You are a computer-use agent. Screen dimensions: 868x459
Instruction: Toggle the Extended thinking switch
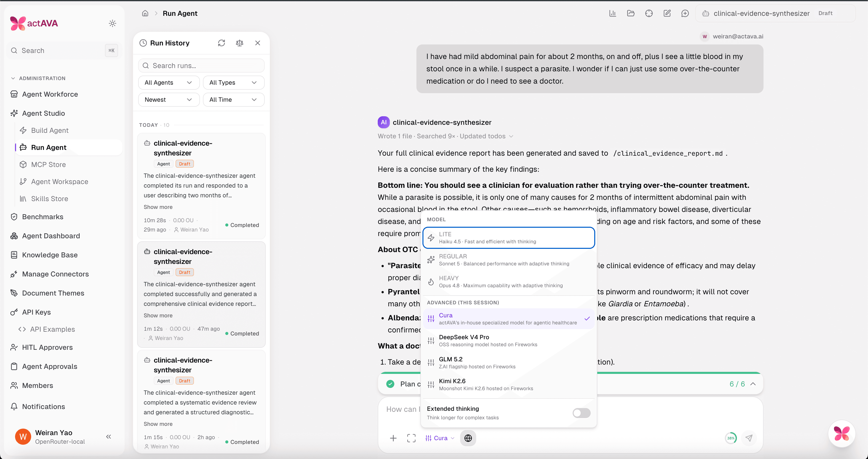[581, 413]
